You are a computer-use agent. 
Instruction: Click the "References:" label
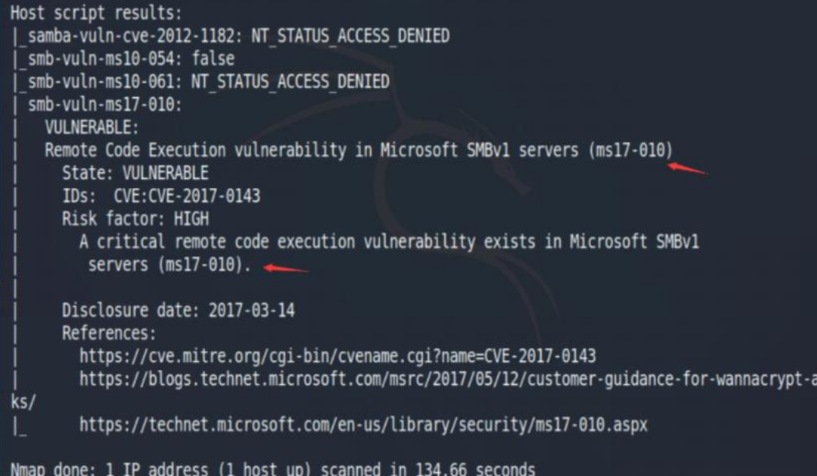(109, 333)
